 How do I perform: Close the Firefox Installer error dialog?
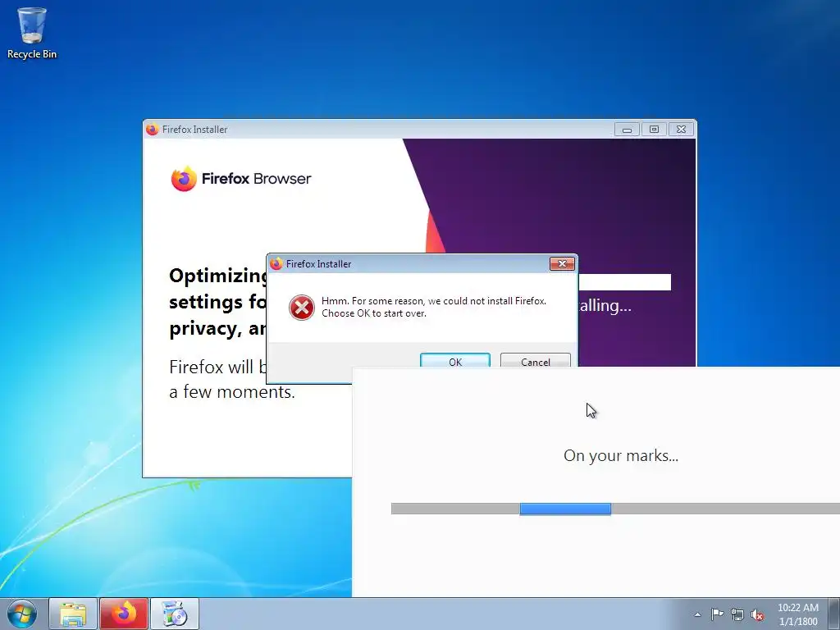pyautogui.click(x=562, y=263)
